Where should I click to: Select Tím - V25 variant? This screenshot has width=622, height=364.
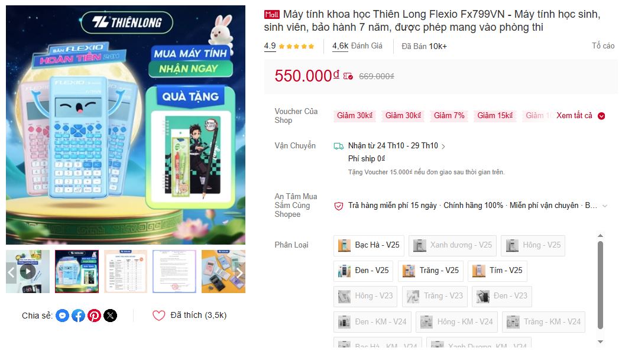point(497,271)
